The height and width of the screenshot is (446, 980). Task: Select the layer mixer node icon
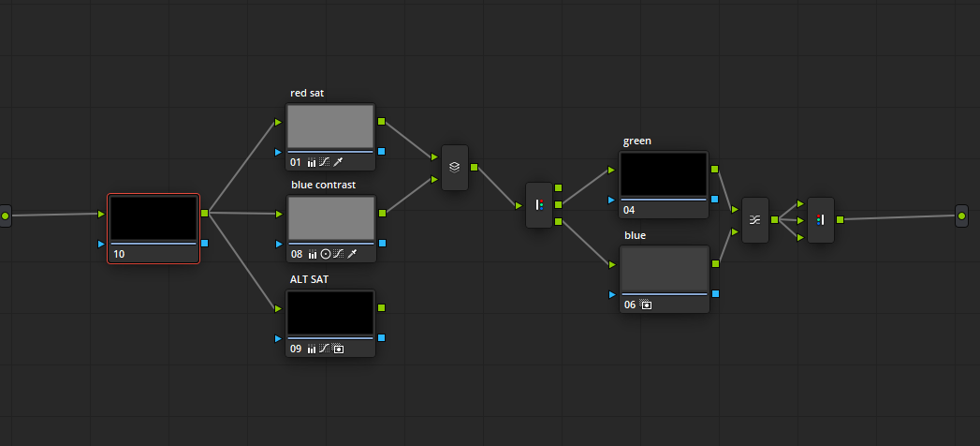(454, 168)
